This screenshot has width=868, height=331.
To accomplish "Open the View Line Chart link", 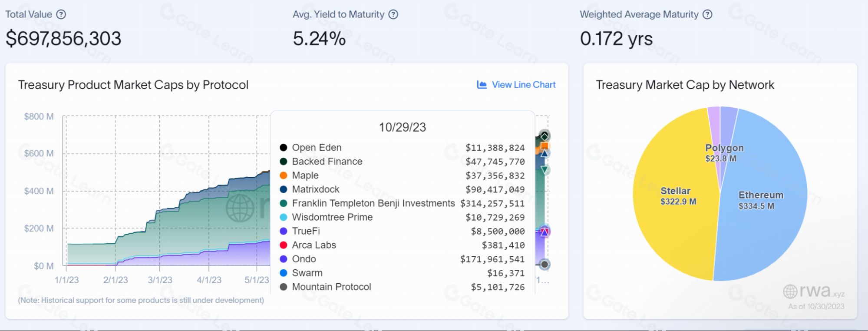I will (x=523, y=85).
